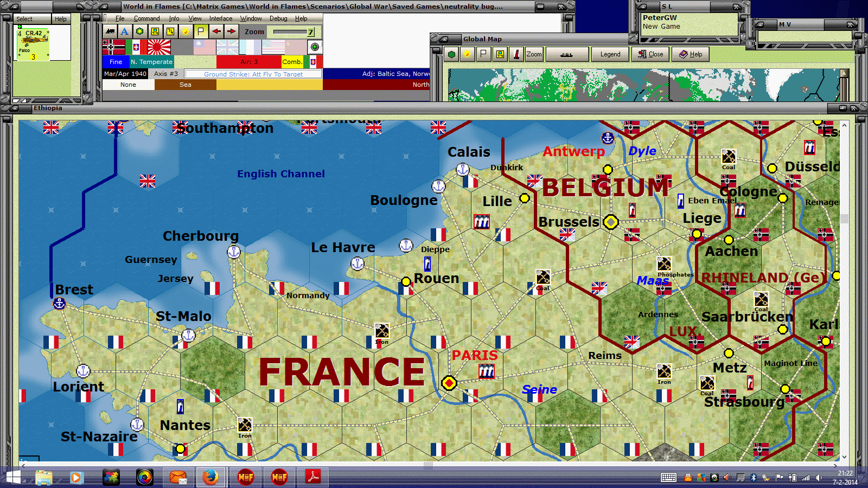The width and height of the screenshot is (868, 488).
Task: Click the blue letter A toolbar icon
Action: tap(125, 31)
